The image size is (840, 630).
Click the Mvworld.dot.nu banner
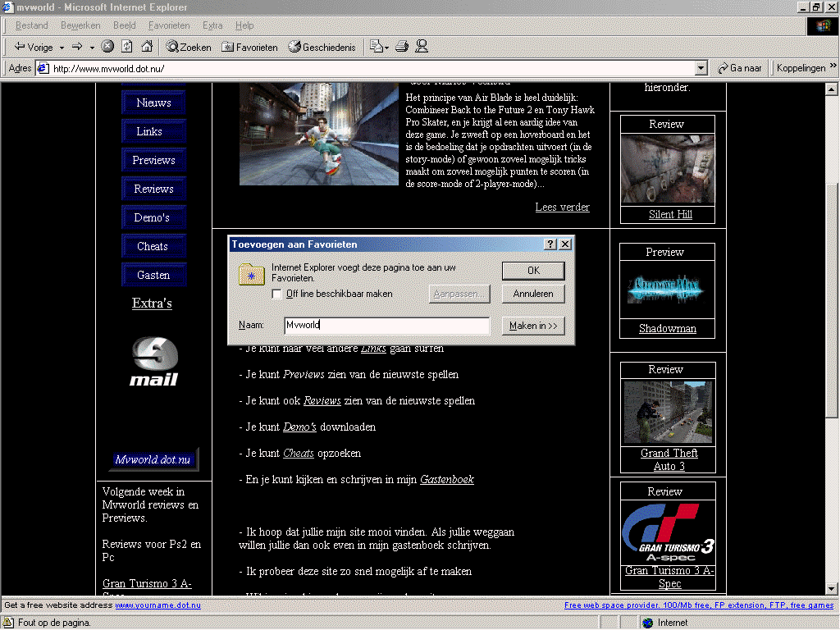coord(153,459)
